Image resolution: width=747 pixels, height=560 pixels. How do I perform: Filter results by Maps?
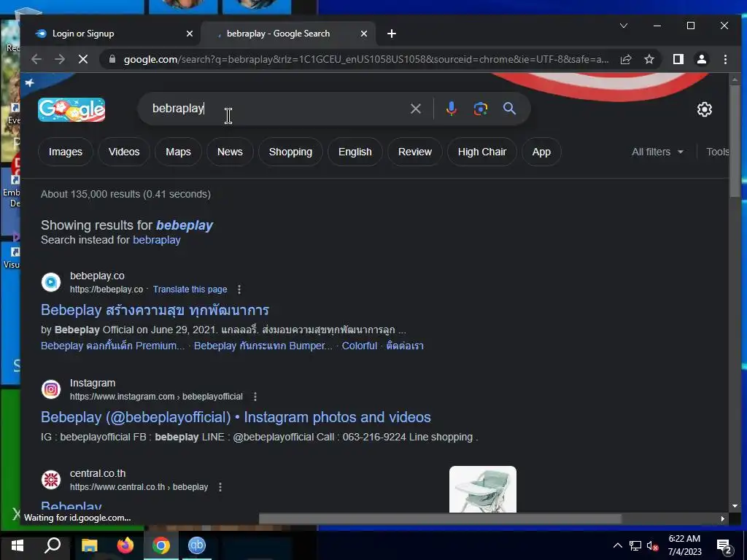coord(178,152)
